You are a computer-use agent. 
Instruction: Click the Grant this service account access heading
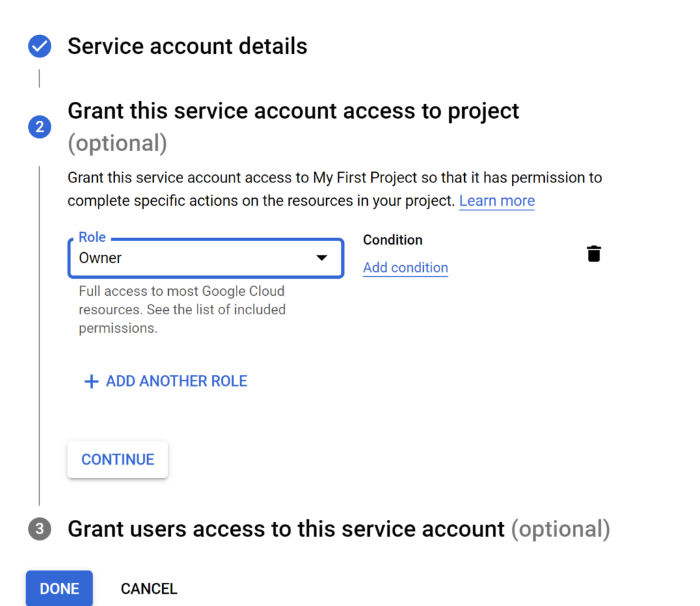(293, 126)
